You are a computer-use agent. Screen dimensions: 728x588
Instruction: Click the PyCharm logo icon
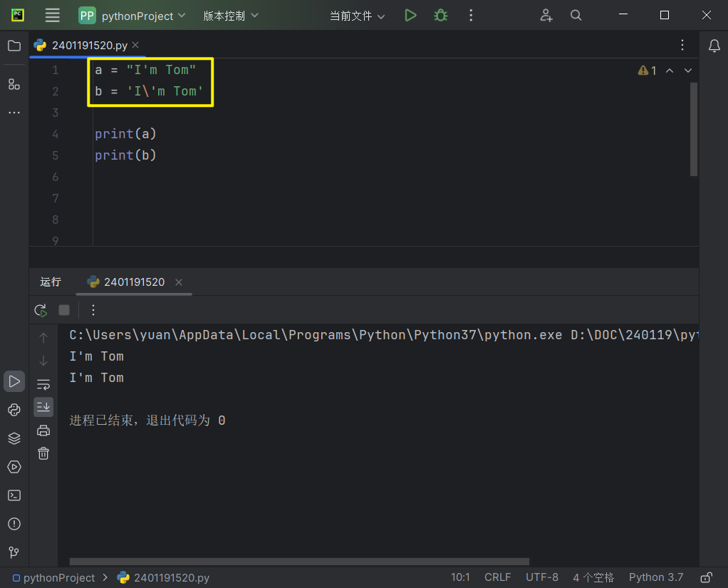18,16
